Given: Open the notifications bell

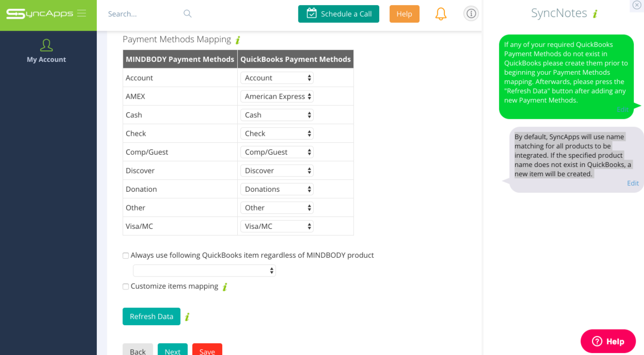Looking at the screenshot, I should 441,14.
